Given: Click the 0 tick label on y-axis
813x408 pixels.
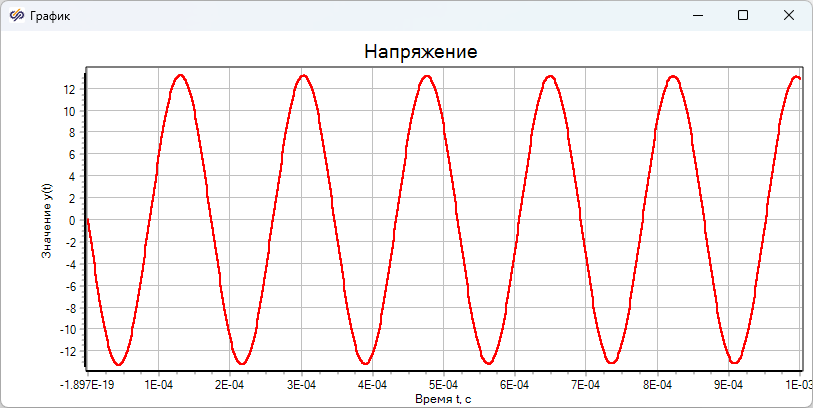Looking at the screenshot, I should (x=73, y=220).
